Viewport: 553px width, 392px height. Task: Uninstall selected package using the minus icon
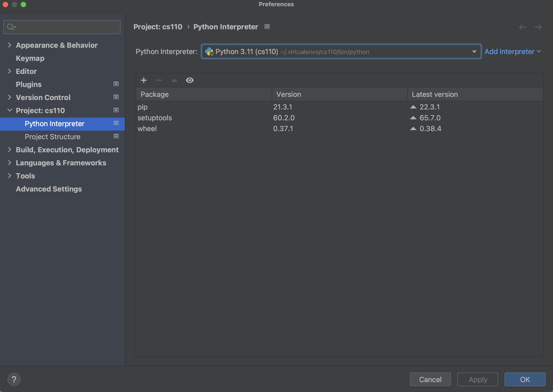click(x=159, y=80)
